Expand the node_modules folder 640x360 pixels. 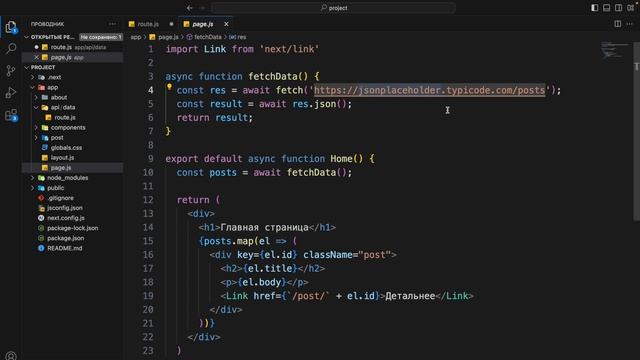tap(32, 178)
